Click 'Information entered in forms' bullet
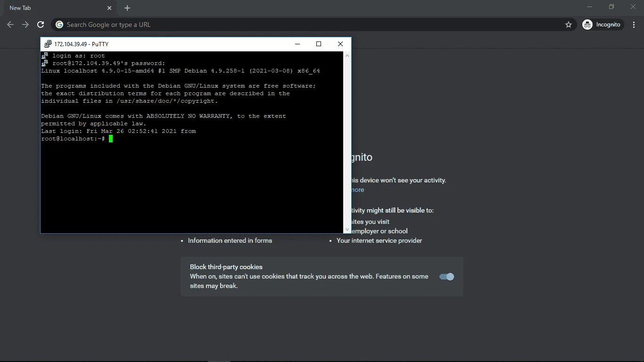The image size is (644, 362). click(x=230, y=240)
